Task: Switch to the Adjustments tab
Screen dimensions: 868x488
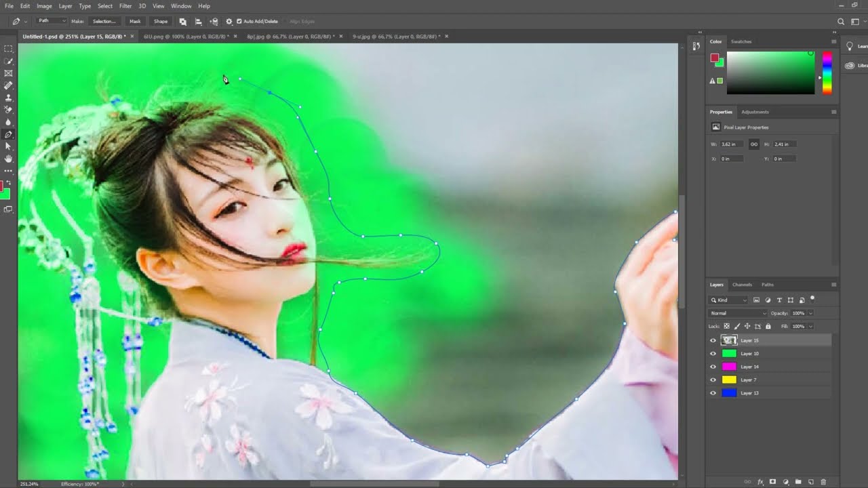Action: pos(755,112)
